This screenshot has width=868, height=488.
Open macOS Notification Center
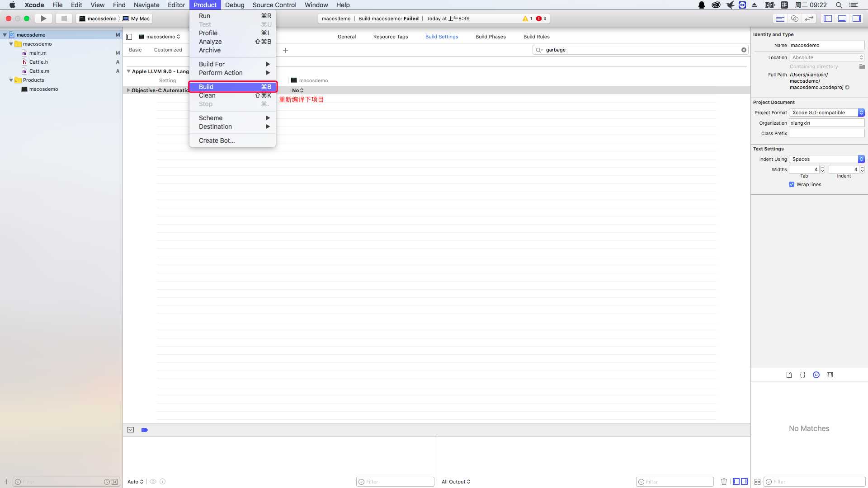click(x=854, y=5)
